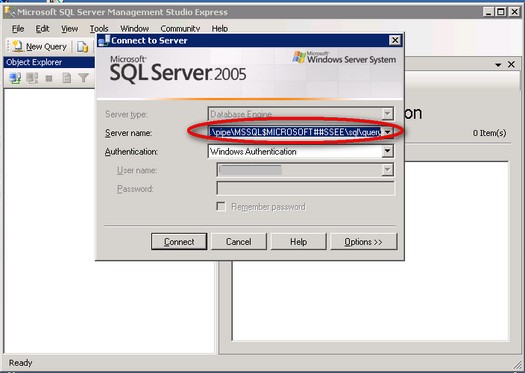Viewport: 525px width, 373px height.
Task: Expand dialog with Options >> button
Action: (364, 241)
